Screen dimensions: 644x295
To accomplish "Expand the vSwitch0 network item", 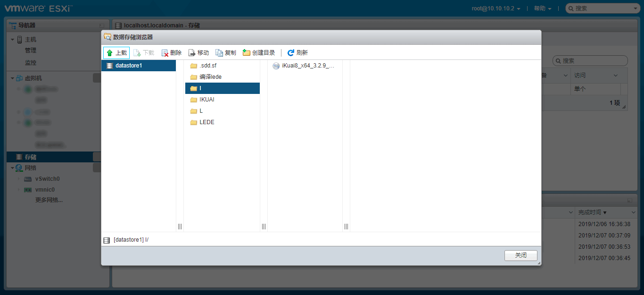I will pos(19,179).
